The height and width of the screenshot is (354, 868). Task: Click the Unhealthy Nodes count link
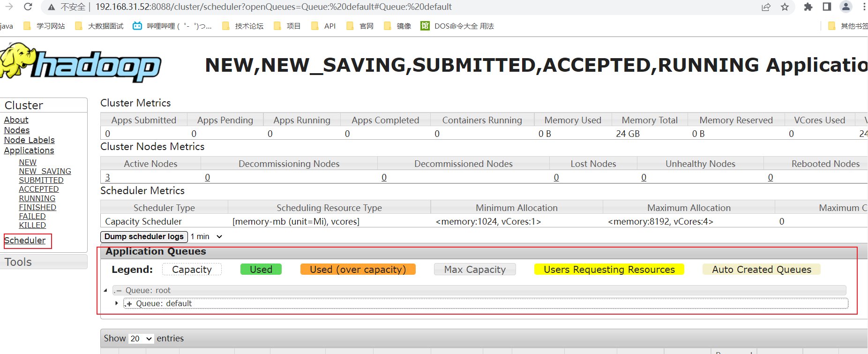pyautogui.click(x=644, y=177)
